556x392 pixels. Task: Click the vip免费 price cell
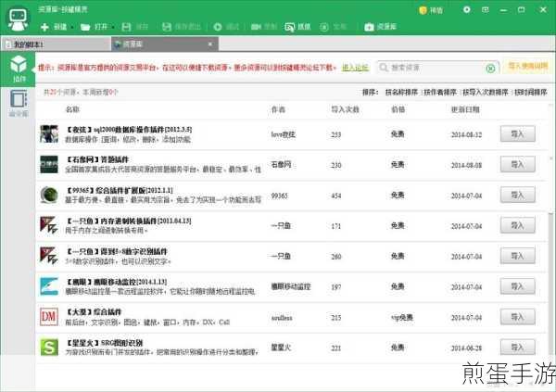(x=402, y=317)
